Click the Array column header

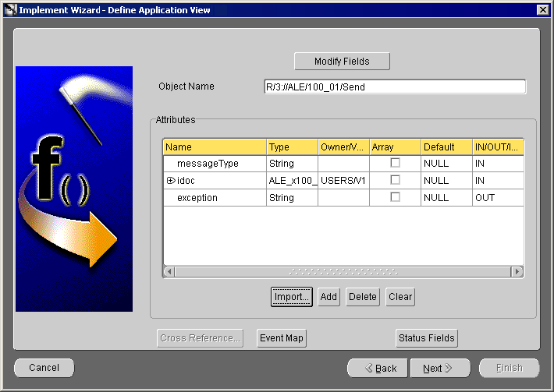(x=396, y=147)
